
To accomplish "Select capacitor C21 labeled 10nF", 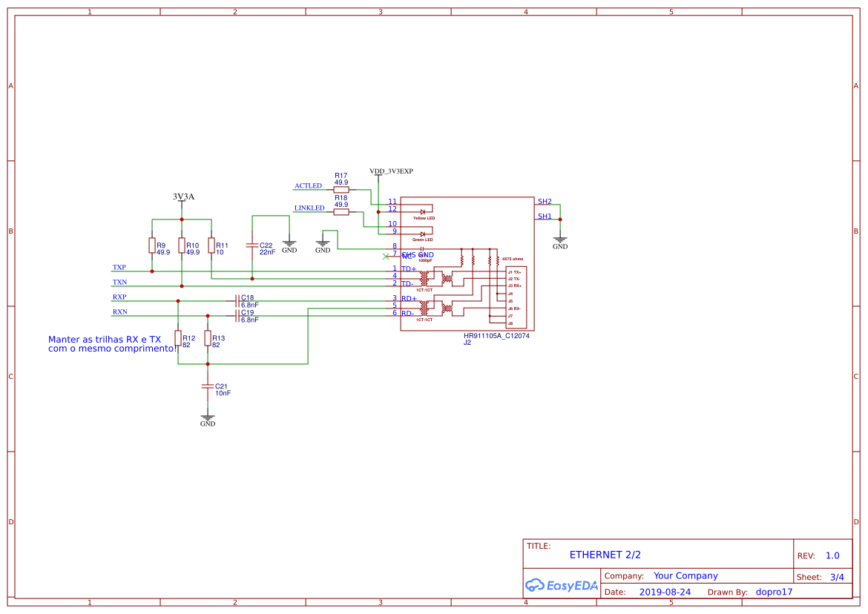I will 208,388.
